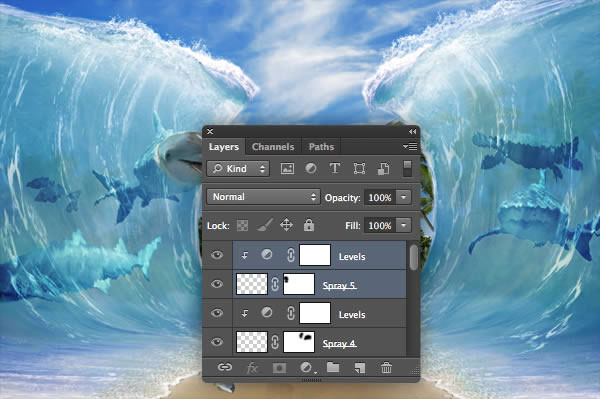Select Spray 5 layer thumbnail
Viewport: 600px width, 399px height.
click(252, 284)
